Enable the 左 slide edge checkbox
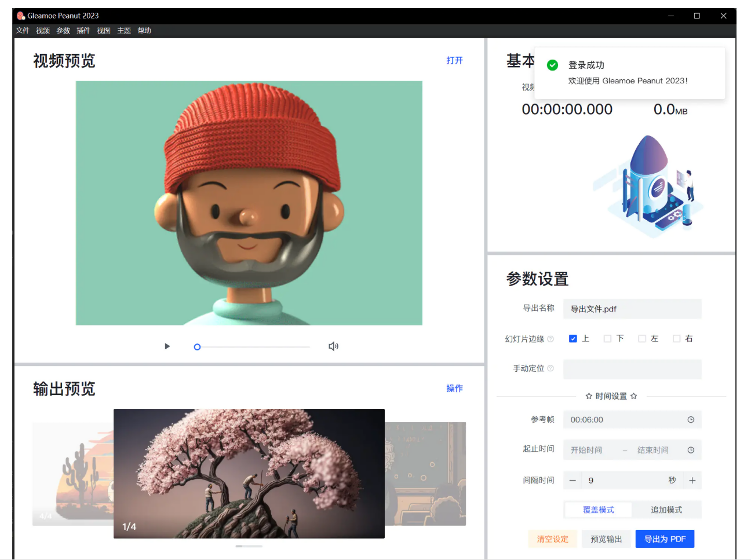This screenshot has height=560, width=751. click(x=642, y=339)
